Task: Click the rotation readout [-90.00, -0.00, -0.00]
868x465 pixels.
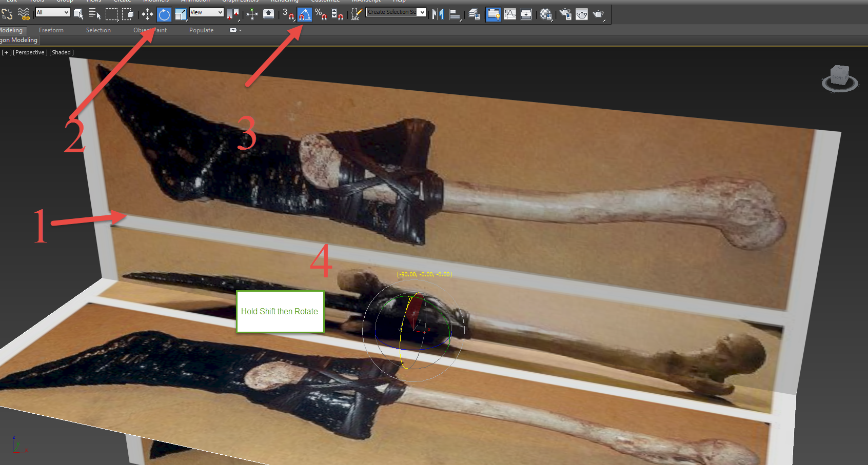Action: click(424, 274)
